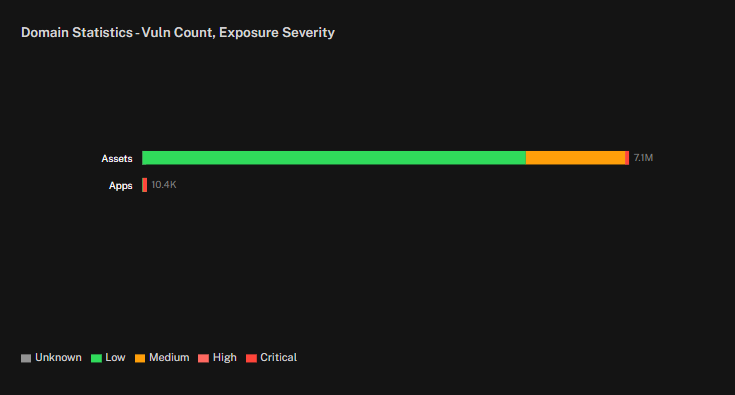Select the red end segment of Assets bar
Image resolution: width=735 pixels, height=395 pixels.
coord(627,158)
